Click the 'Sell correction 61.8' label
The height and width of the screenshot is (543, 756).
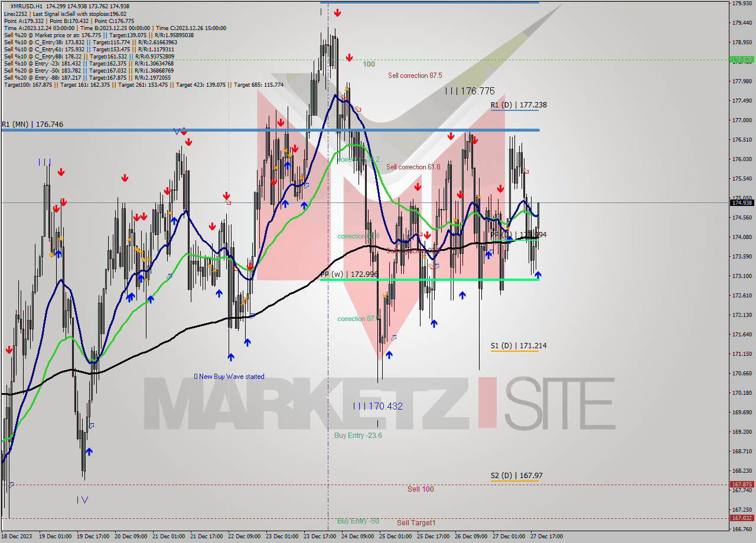pos(413,167)
